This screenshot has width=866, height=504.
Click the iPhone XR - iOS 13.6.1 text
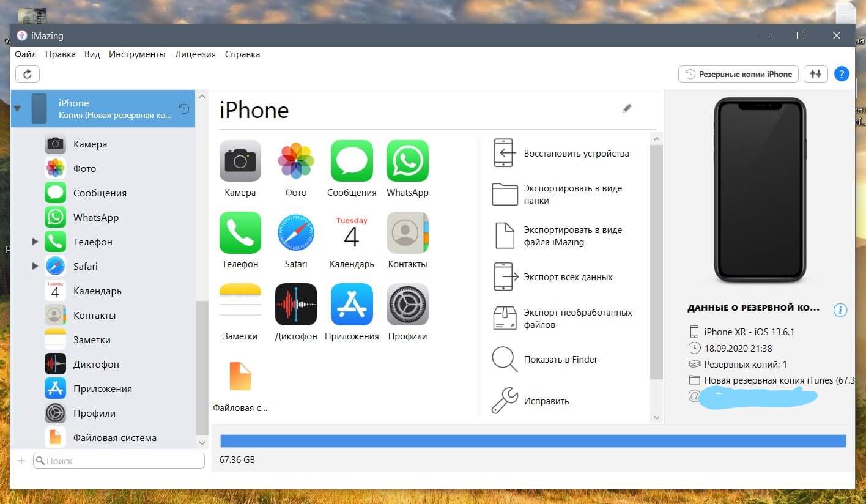749,332
